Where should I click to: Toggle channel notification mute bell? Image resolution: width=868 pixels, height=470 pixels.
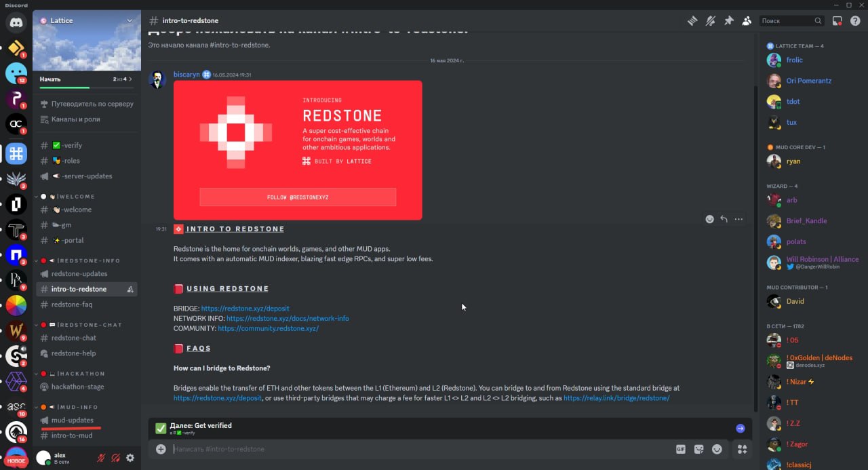(711, 21)
